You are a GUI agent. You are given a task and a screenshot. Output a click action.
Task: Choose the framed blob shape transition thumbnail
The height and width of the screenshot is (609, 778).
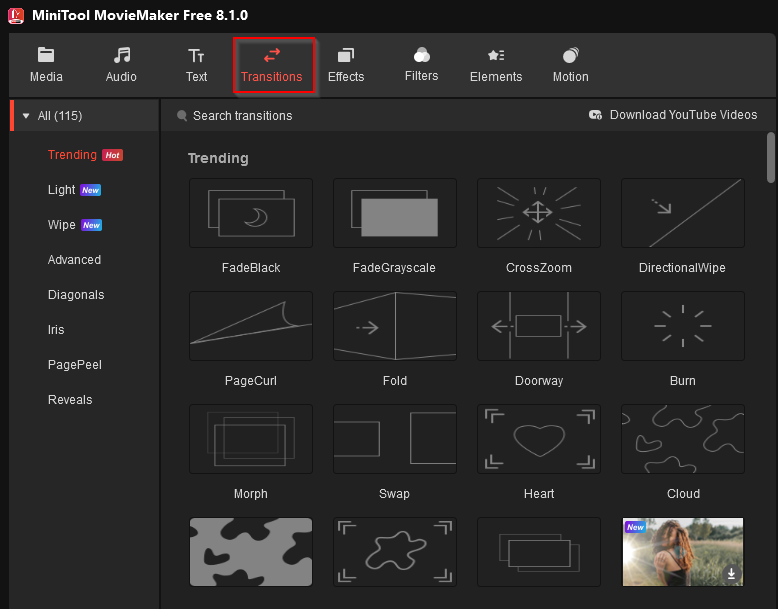[395, 552]
